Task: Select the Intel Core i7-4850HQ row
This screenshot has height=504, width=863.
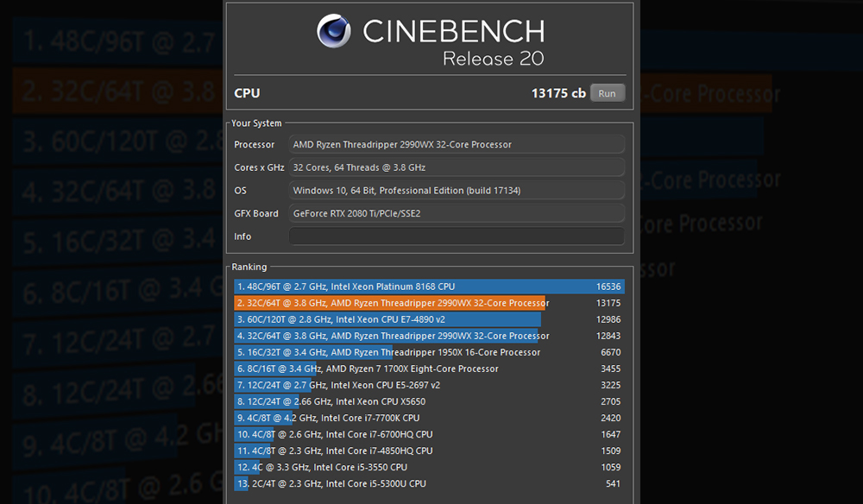Action: (429, 450)
